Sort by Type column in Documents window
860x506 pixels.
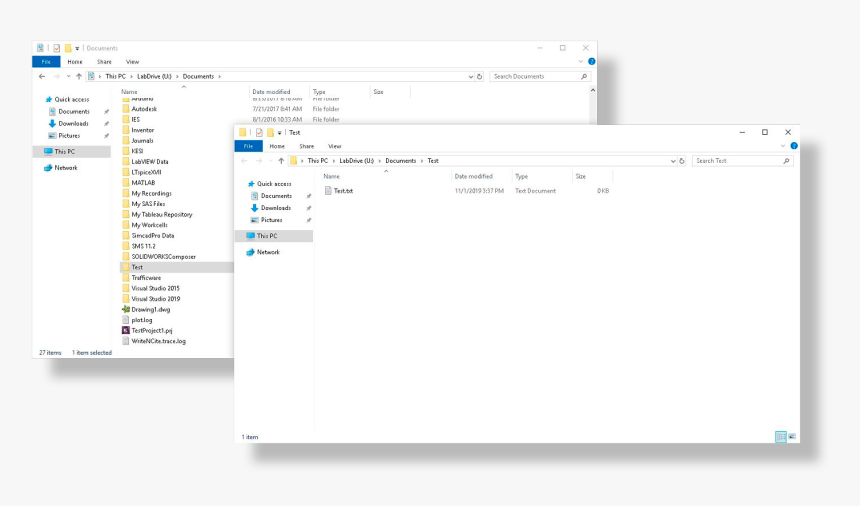pos(319,92)
